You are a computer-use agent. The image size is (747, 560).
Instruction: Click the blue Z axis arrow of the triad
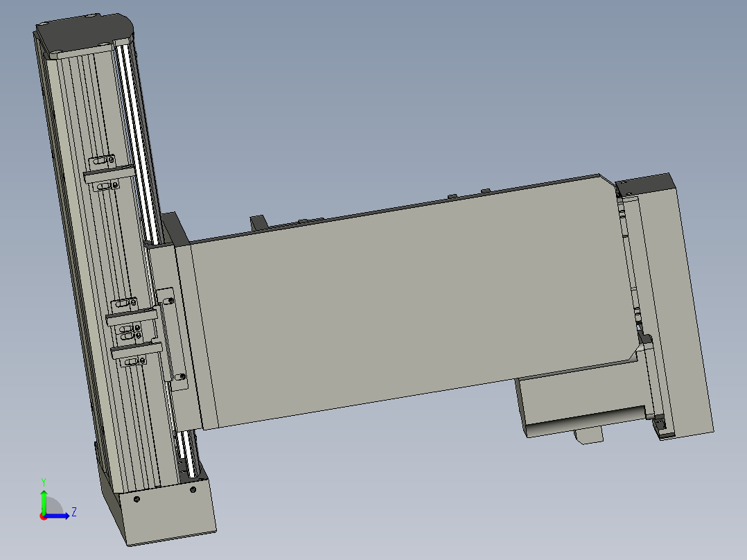(x=58, y=516)
